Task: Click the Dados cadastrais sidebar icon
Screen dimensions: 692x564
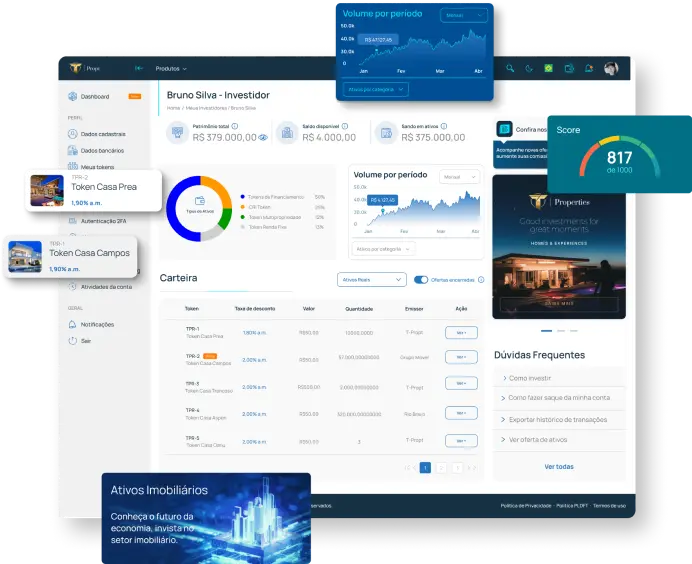Action: coord(73,134)
